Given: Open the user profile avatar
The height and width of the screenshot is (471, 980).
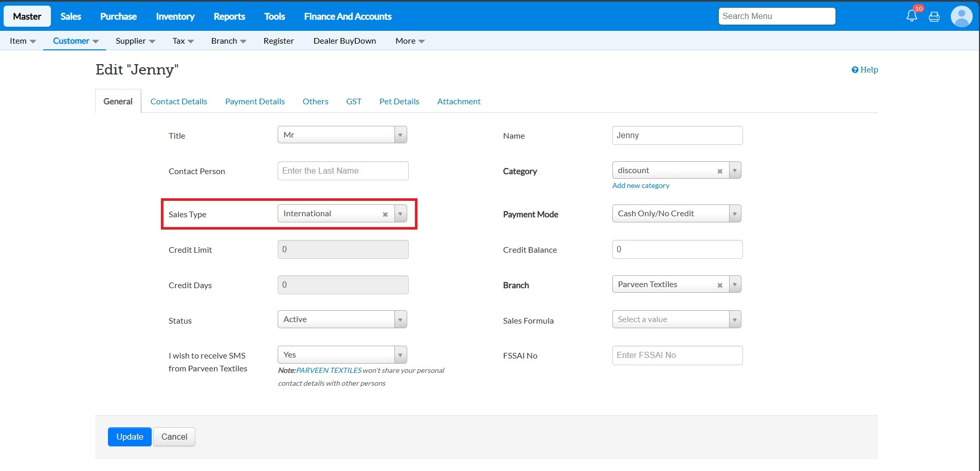Looking at the screenshot, I should click(961, 16).
